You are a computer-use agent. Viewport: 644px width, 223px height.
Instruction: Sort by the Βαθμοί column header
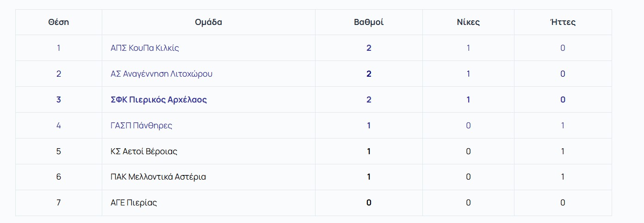(369, 22)
